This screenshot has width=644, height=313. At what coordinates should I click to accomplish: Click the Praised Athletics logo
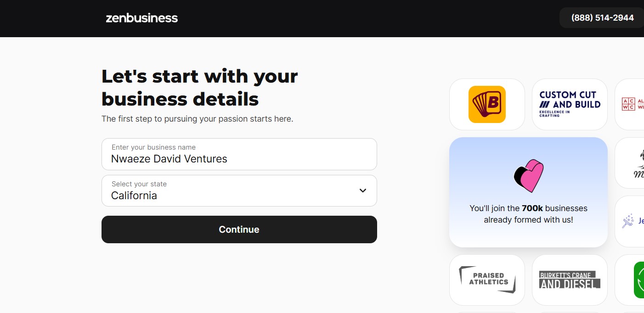point(487,279)
